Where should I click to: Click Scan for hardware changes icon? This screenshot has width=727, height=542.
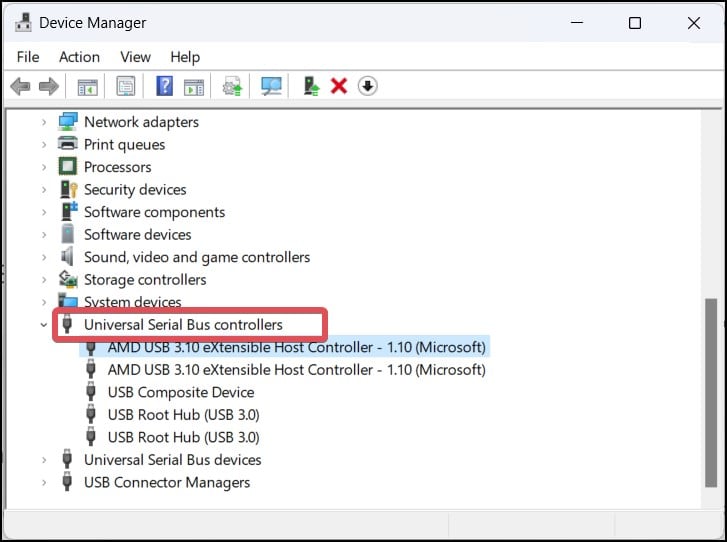pos(271,86)
